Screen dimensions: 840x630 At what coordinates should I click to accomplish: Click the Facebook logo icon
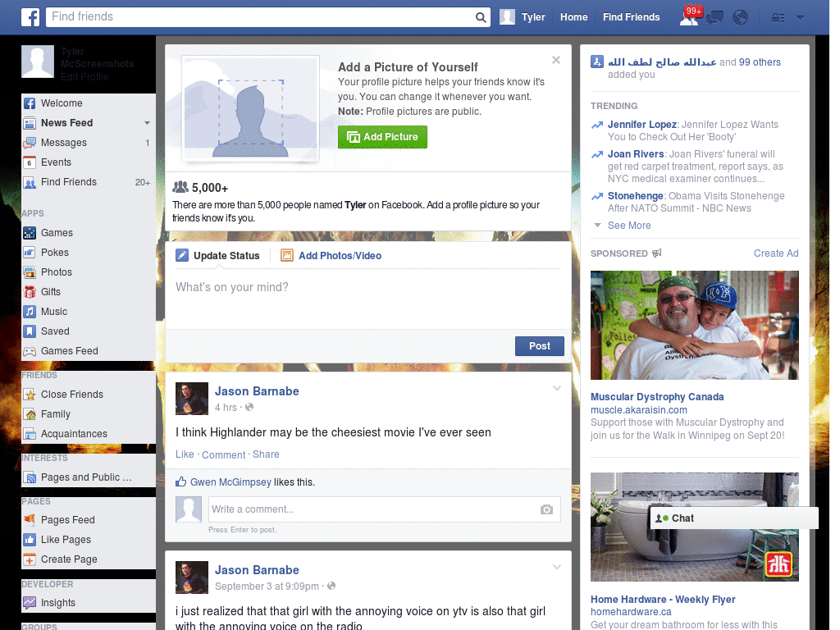(x=30, y=17)
